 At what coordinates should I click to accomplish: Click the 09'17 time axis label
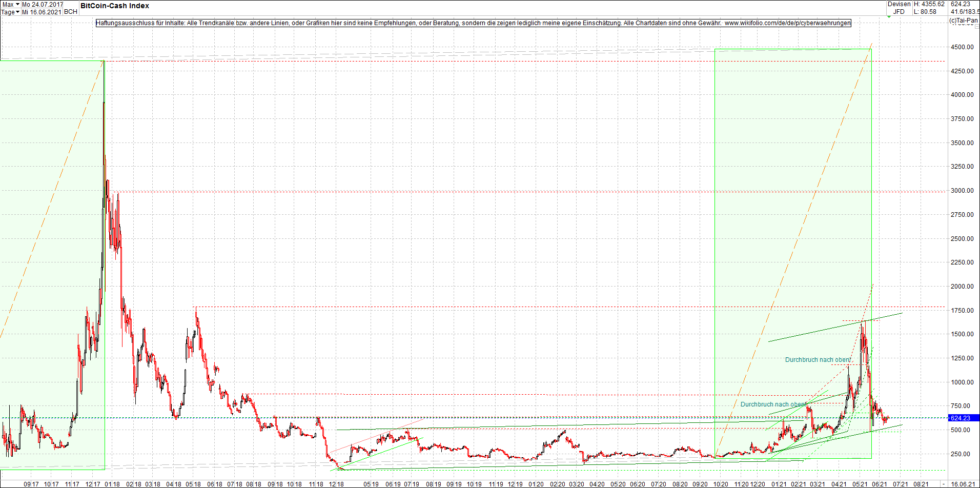pyautogui.click(x=31, y=484)
